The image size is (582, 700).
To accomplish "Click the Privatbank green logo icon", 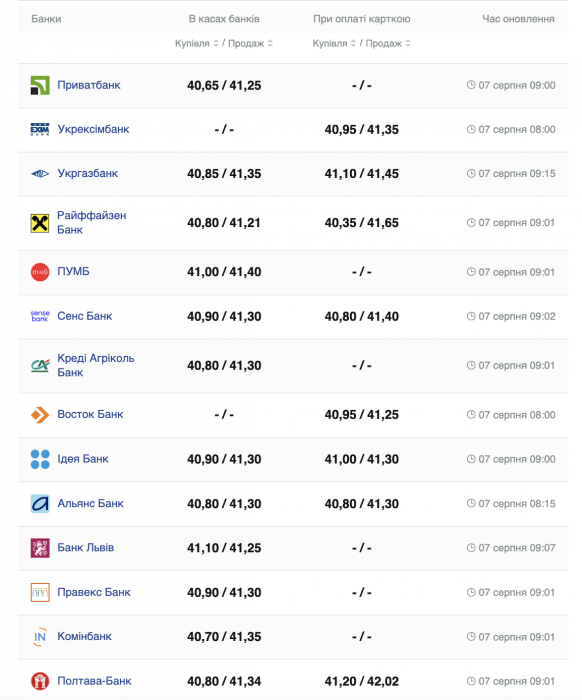I will [40, 85].
